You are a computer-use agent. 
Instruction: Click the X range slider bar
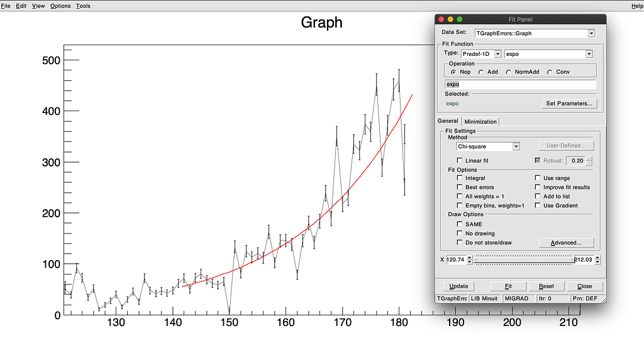point(524,260)
